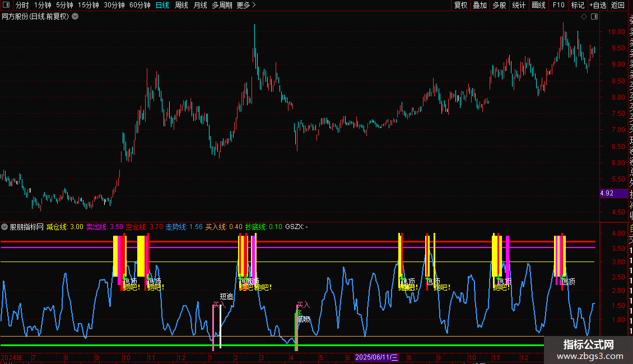
Task: Expand the 股朋指标网 indicator dropdown
Action: click(x=5, y=227)
